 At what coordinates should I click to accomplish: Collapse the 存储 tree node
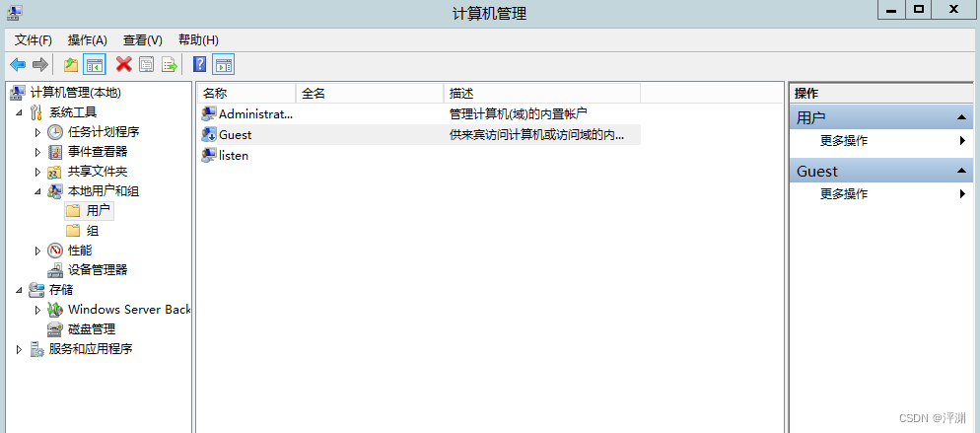click(19, 290)
